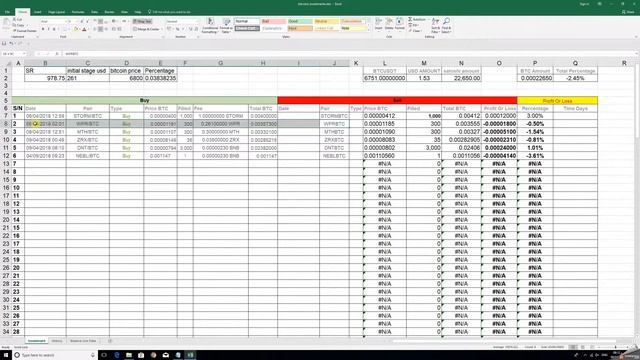640x360 pixels.
Task: Open the Clear eraser command
Action: pyautogui.click(x=415, y=31)
